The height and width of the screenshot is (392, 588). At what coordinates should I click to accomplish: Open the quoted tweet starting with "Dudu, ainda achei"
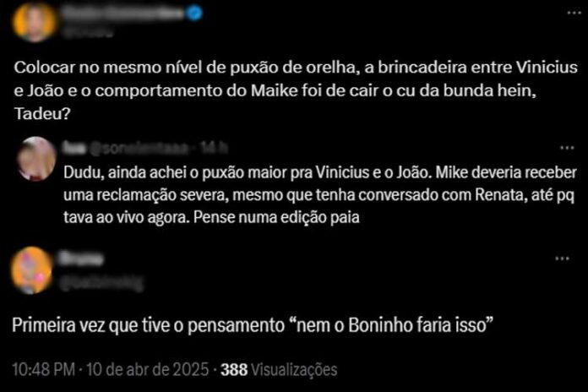point(320,195)
